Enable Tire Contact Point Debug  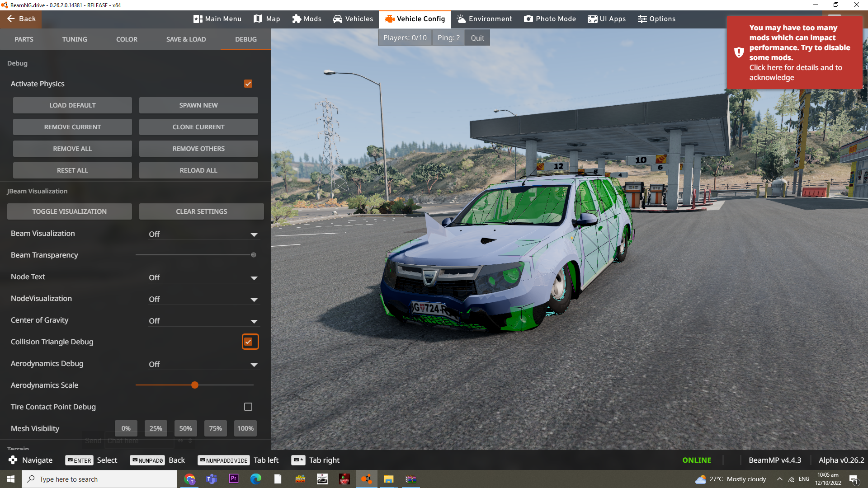coord(248,407)
